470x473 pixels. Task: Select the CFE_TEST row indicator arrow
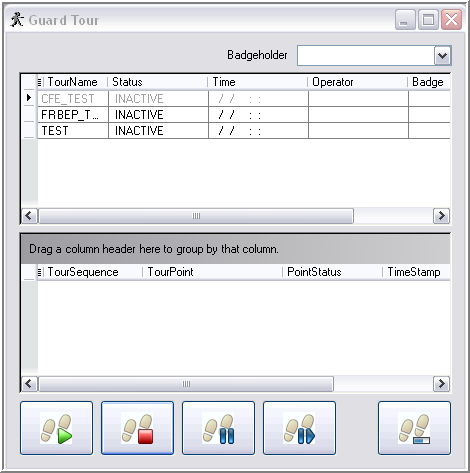(x=29, y=98)
